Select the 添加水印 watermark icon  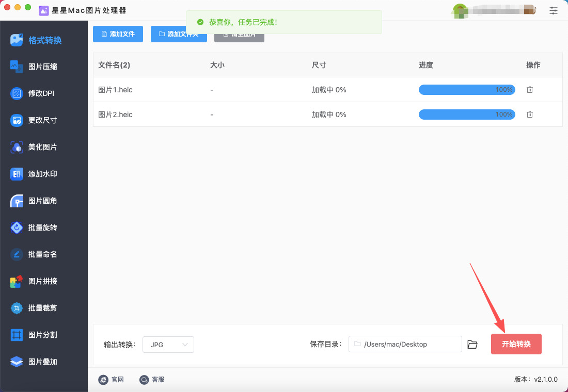(x=17, y=174)
